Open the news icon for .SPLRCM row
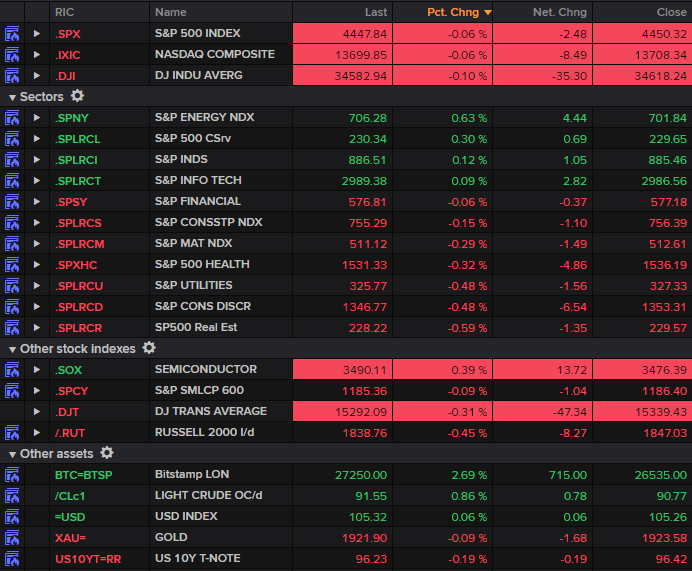Image resolution: width=692 pixels, height=571 pixels. pyautogui.click(x=12, y=244)
